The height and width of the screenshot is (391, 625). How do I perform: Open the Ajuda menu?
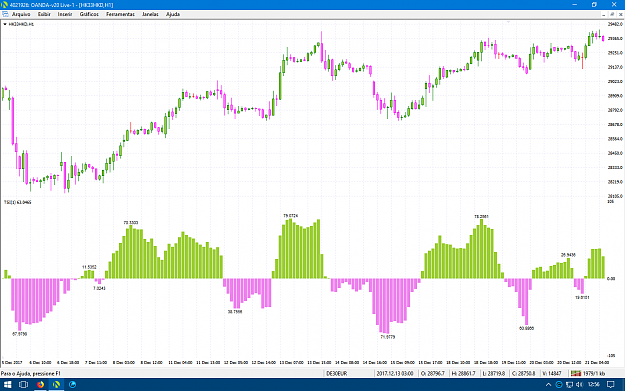173,14
